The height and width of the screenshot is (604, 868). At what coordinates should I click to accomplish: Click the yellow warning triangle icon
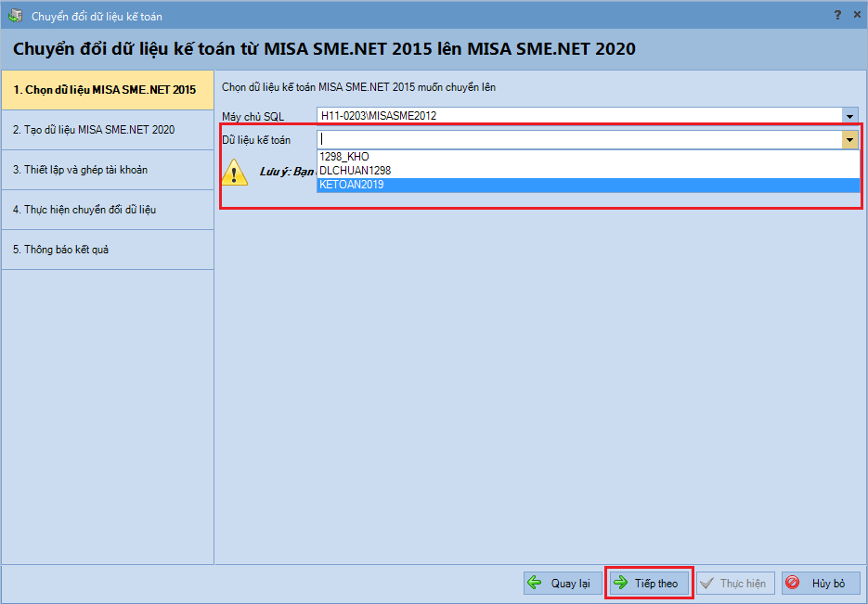click(x=235, y=172)
